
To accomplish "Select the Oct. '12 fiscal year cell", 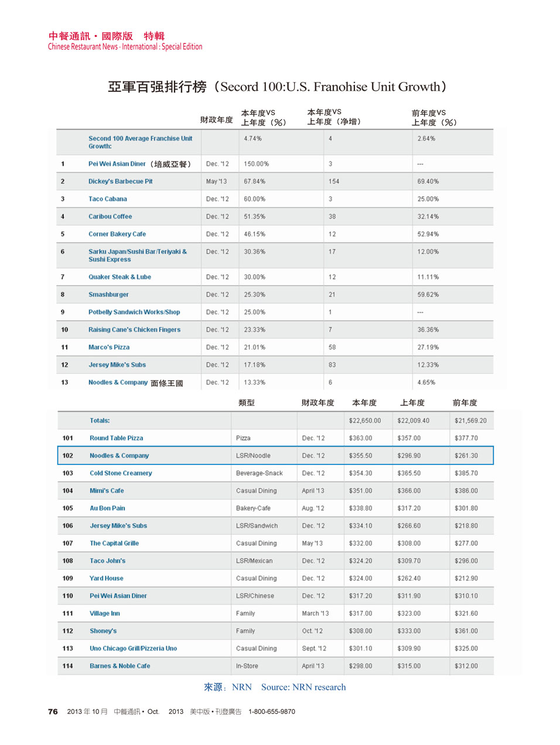I will coord(312,631).
